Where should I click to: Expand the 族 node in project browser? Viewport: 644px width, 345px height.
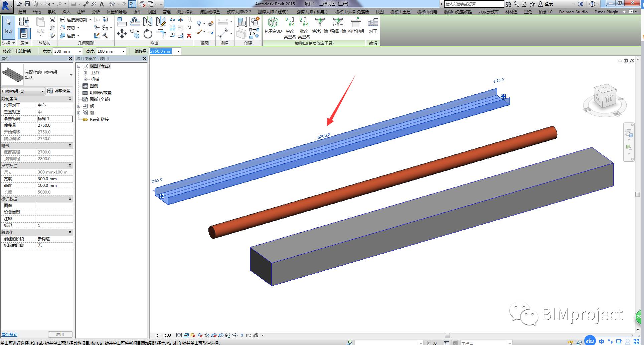79,106
